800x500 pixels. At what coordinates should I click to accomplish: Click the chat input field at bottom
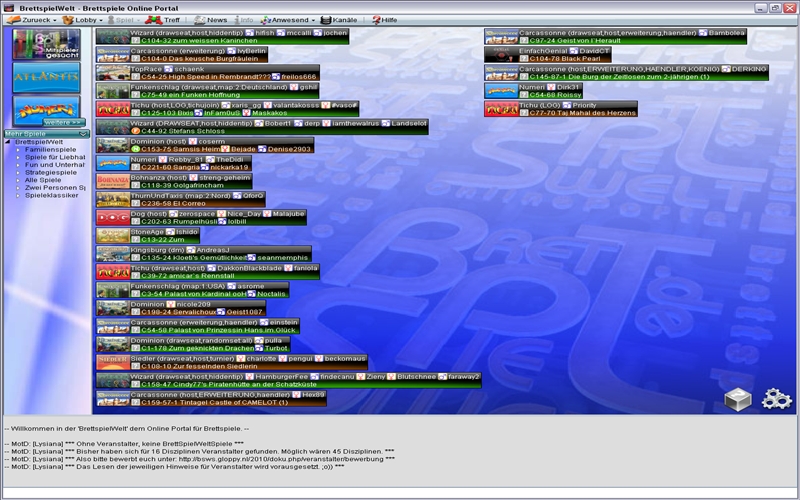[400, 494]
